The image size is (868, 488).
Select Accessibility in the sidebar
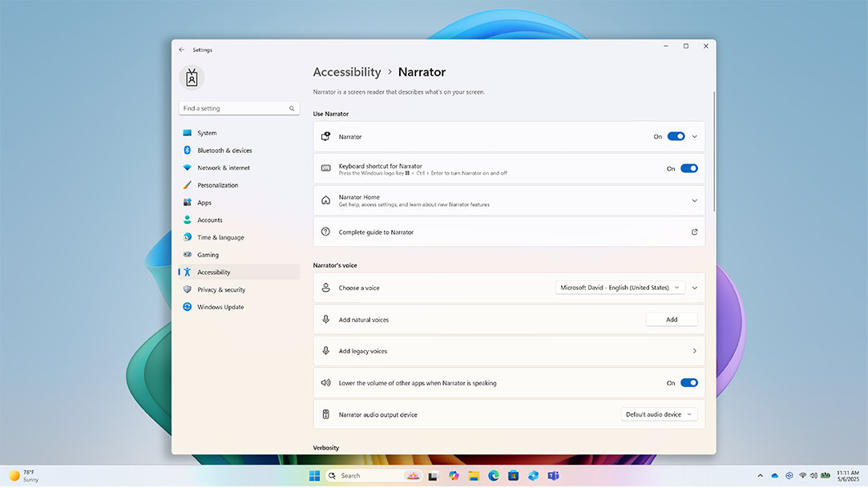[x=239, y=272]
